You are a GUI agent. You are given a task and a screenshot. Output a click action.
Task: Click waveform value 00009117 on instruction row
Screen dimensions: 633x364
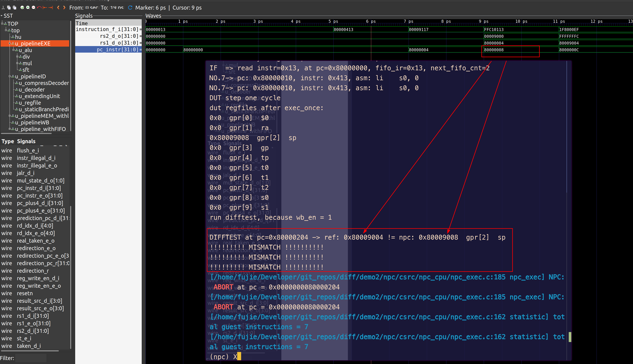[419, 30]
